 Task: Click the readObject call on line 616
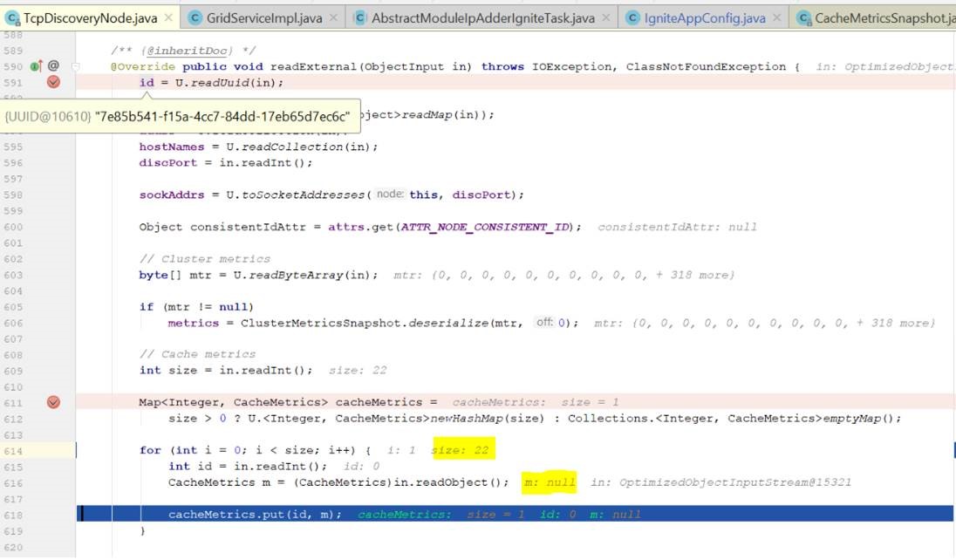coord(451,482)
